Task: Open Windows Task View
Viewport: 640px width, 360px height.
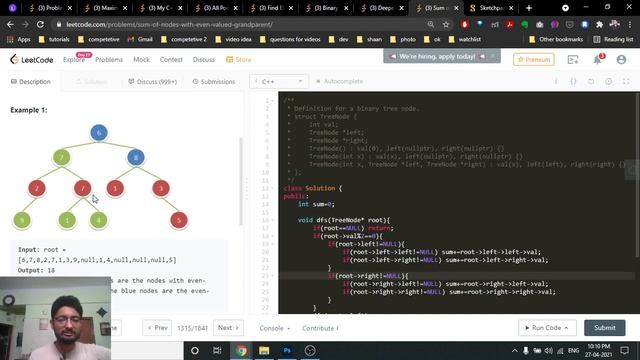Action: [x=217, y=351]
